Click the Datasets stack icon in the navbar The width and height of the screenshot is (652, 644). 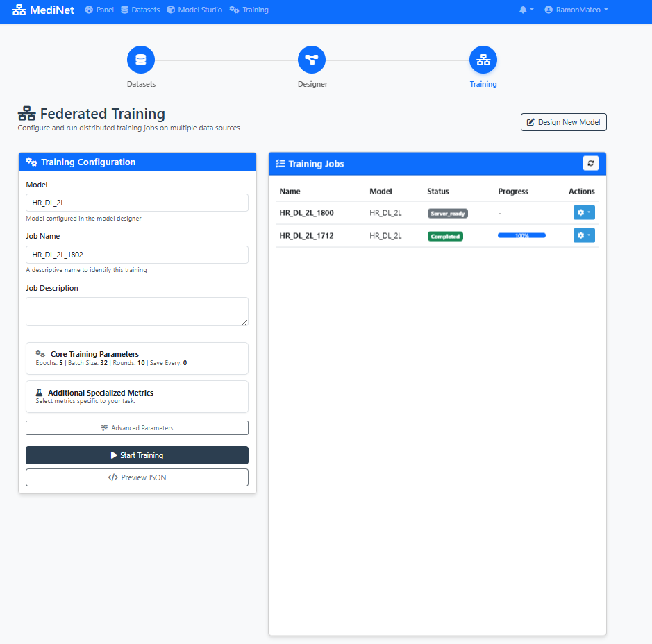[126, 10]
